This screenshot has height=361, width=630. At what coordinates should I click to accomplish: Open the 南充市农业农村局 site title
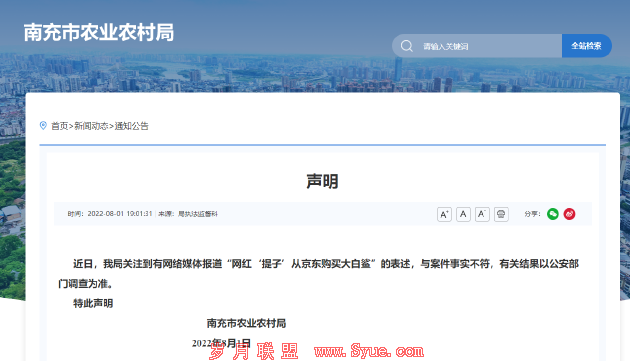pyautogui.click(x=99, y=32)
